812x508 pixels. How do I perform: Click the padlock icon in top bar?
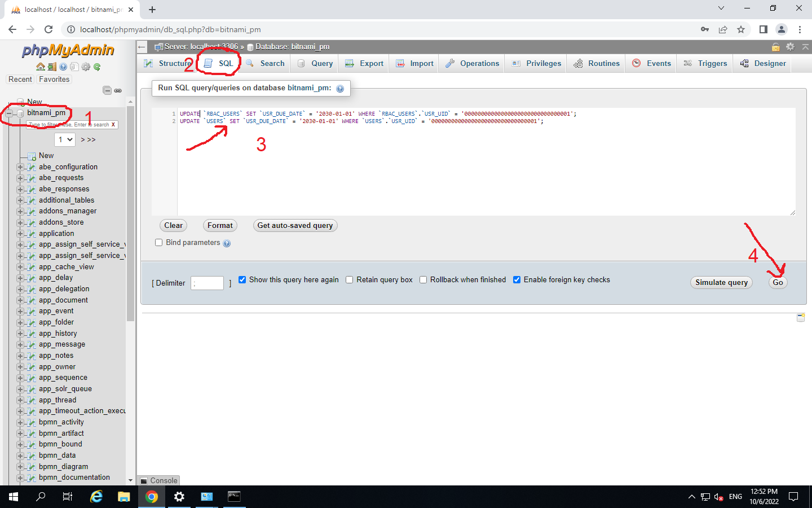tap(776, 47)
